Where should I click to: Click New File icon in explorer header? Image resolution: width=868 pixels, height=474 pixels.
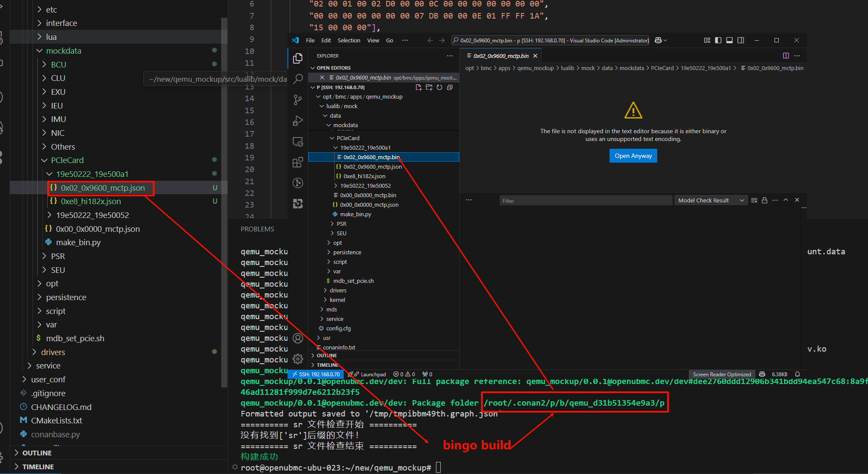coord(418,87)
